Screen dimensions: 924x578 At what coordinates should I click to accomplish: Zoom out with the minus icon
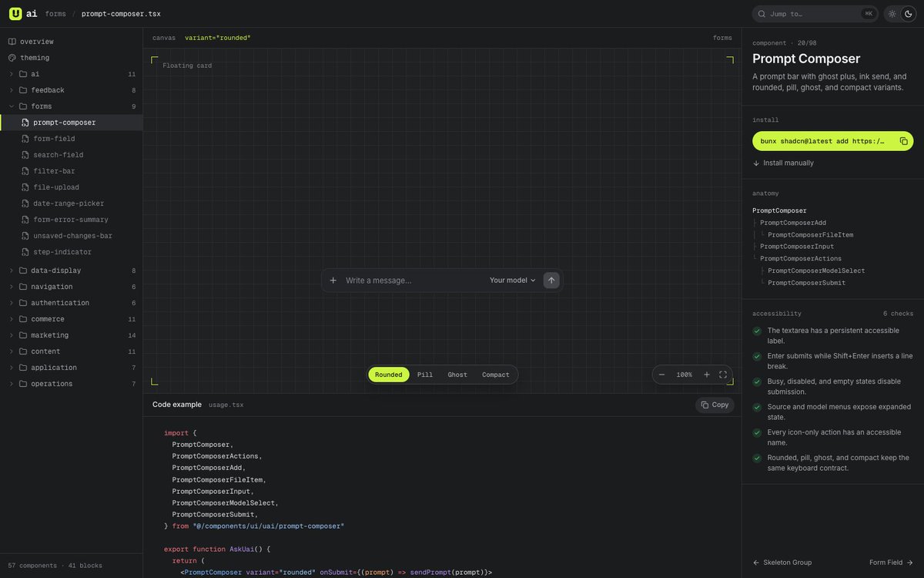pyautogui.click(x=661, y=375)
